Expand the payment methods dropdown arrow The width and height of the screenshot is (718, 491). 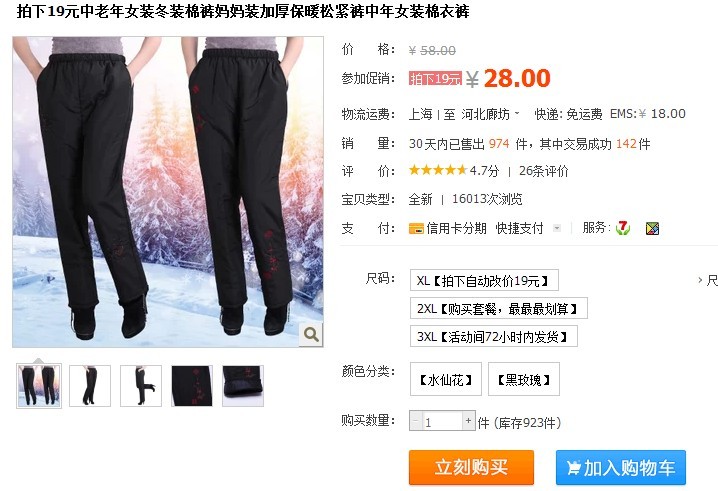(x=557, y=228)
